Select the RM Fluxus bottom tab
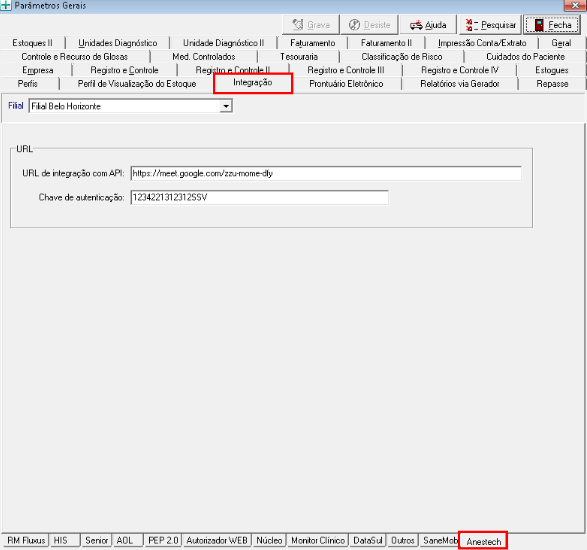Image resolution: width=587 pixels, height=550 pixels. coord(26,541)
